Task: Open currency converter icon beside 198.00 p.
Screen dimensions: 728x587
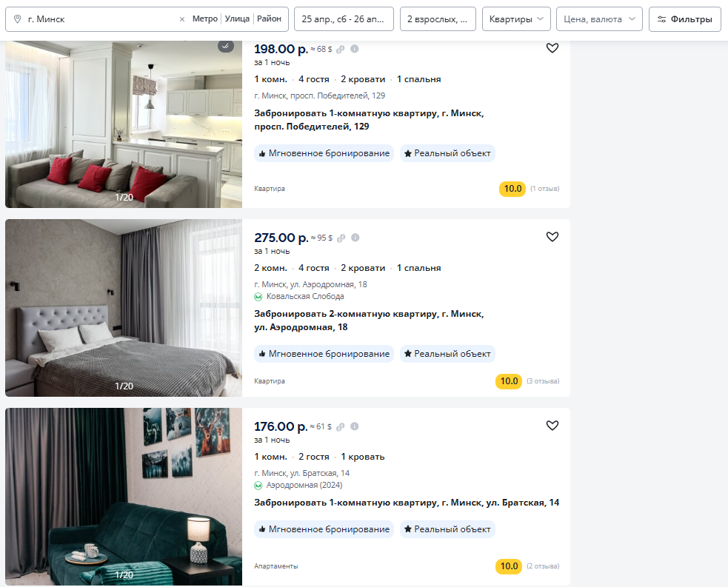Action: click(x=341, y=49)
